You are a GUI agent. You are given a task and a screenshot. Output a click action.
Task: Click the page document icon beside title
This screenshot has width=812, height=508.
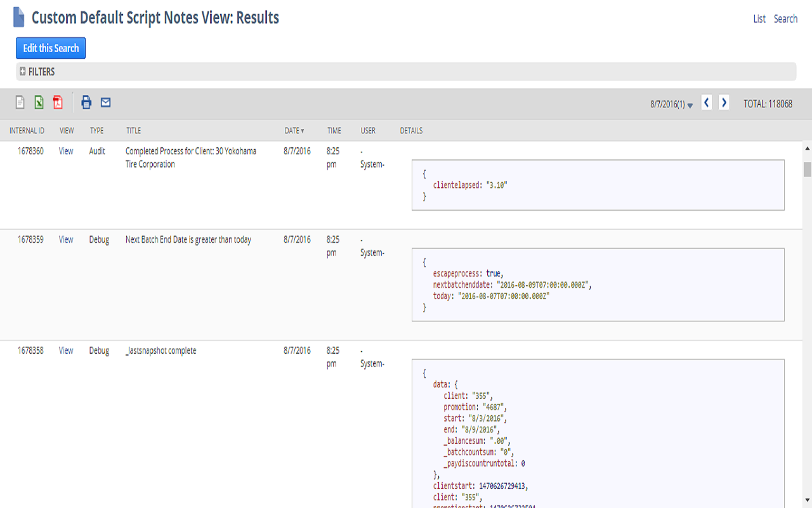[19, 17]
